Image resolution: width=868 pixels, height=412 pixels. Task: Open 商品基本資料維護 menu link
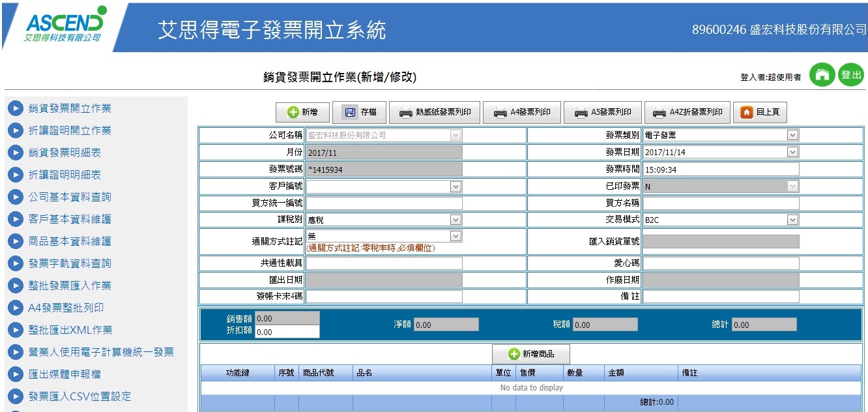tap(70, 241)
